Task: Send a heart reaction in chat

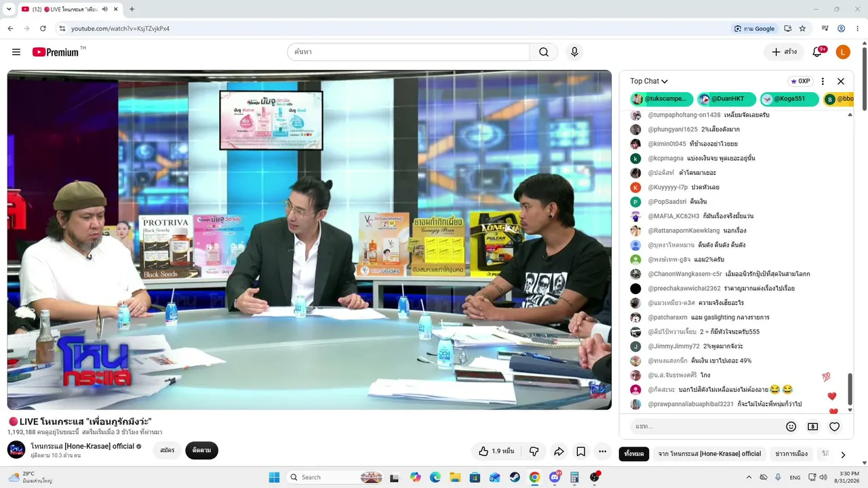Action: click(x=835, y=426)
